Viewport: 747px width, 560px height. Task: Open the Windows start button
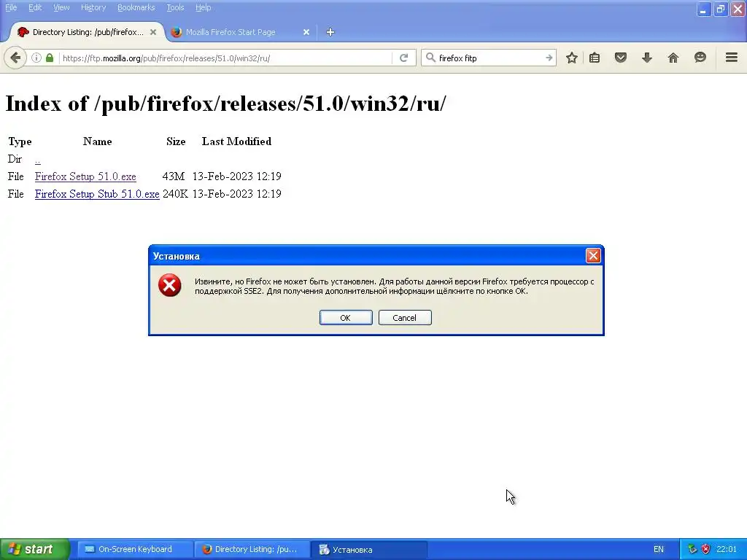pos(35,549)
